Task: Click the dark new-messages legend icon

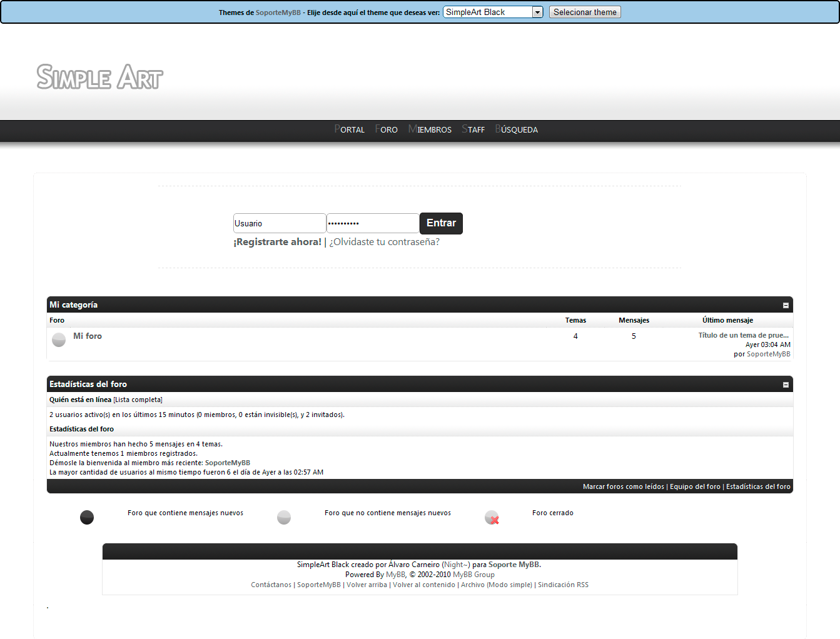Action: 87,517
